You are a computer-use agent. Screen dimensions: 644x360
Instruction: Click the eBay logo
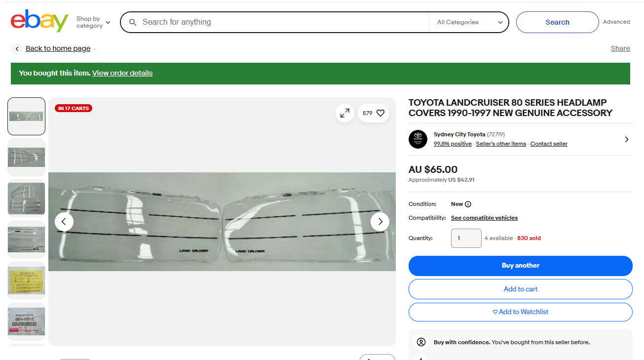[x=39, y=21]
